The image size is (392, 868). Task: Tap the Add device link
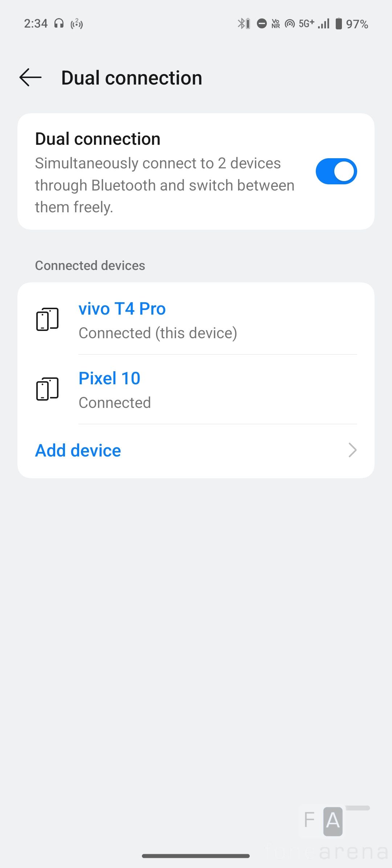[x=78, y=451]
